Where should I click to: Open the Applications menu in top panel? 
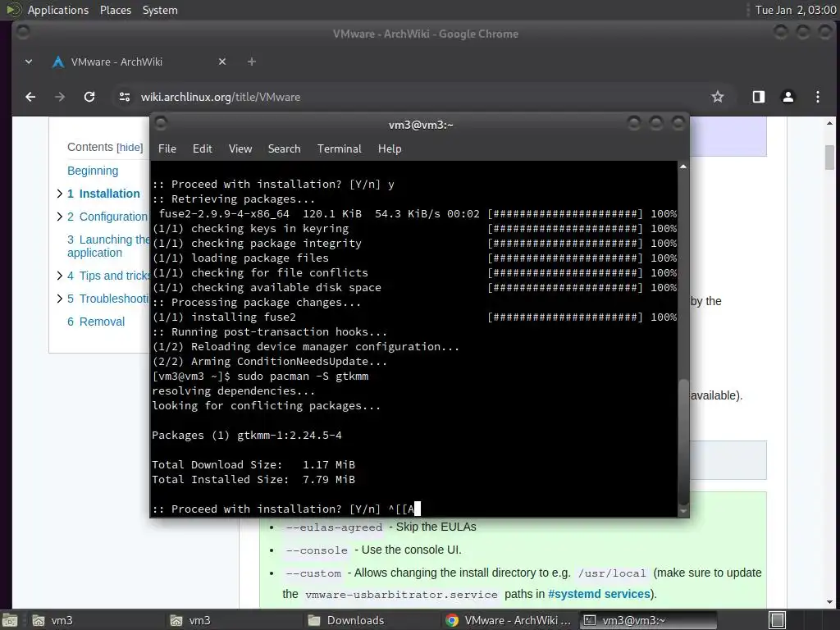point(58,10)
